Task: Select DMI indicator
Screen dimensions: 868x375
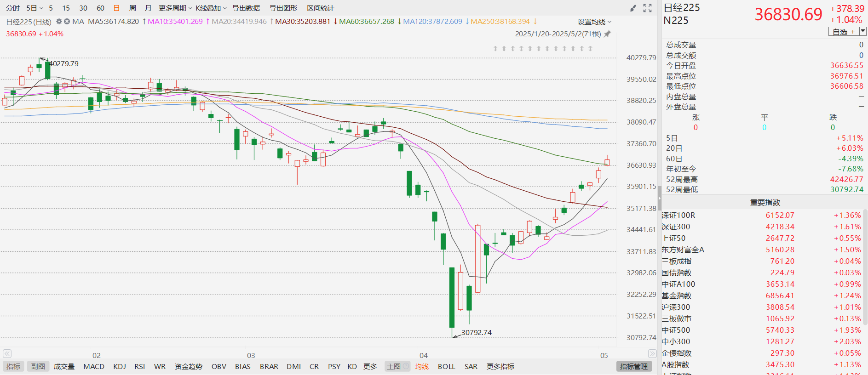Action: pyautogui.click(x=294, y=366)
